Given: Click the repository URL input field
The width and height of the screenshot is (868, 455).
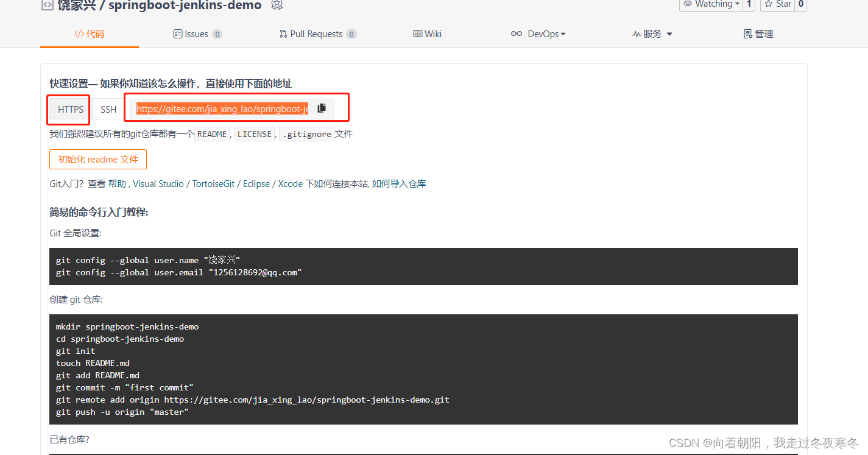Looking at the screenshot, I should pyautogui.click(x=222, y=109).
